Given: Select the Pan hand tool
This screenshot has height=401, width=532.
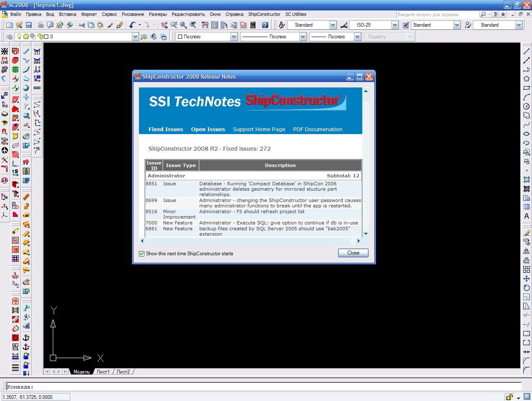Looking at the screenshot, I should 164,25.
